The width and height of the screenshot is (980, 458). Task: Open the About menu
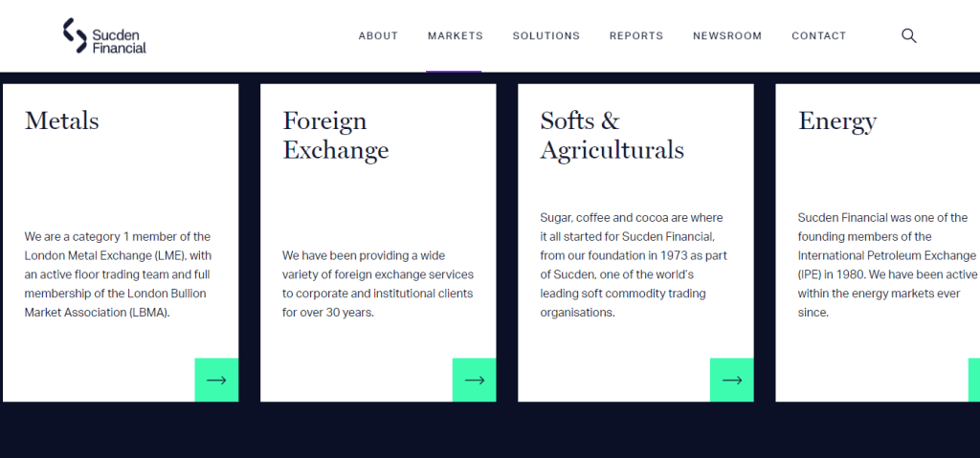[x=378, y=36]
